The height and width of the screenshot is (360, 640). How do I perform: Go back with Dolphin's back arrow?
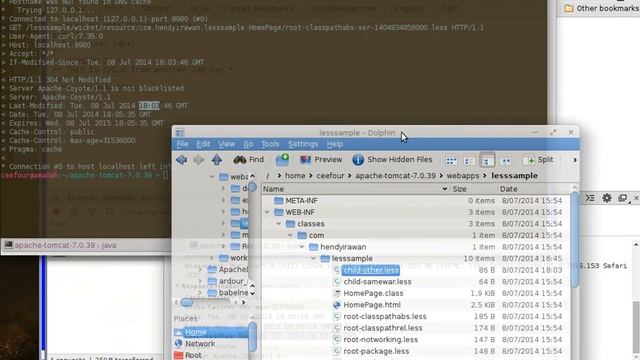pyautogui.click(x=182, y=160)
